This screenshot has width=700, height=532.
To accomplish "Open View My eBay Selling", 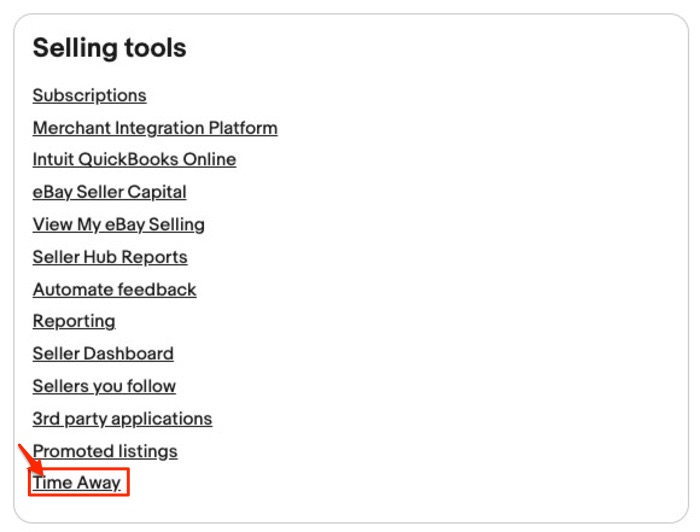I will coord(118,224).
